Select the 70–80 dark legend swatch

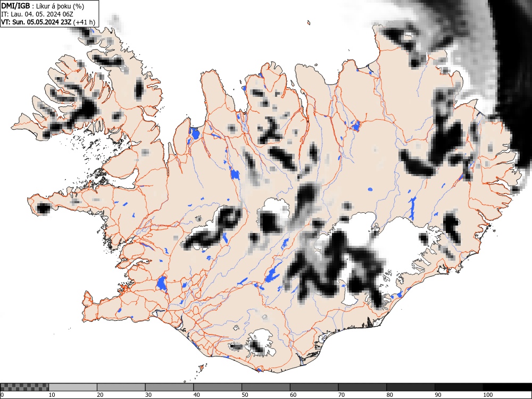tap(362, 387)
